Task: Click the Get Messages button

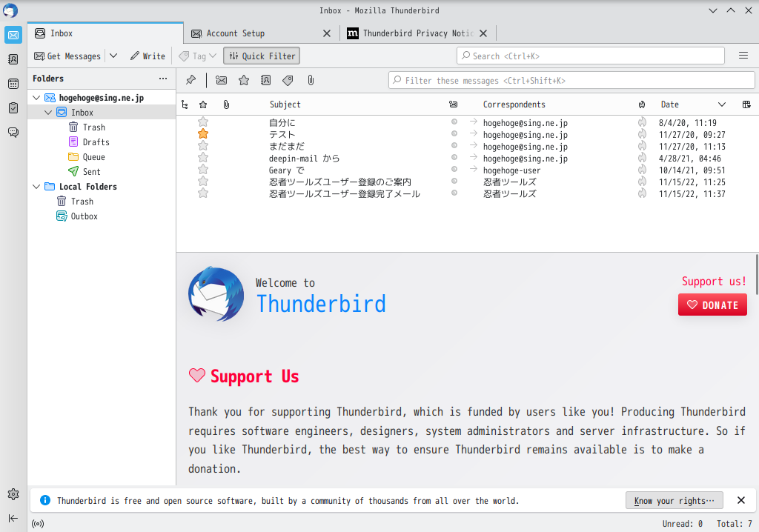Action: 67,56
